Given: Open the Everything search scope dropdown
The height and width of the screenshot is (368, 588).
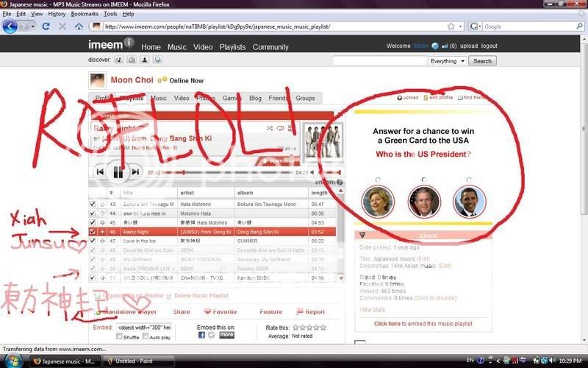Looking at the screenshot, I should click(448, 61).
